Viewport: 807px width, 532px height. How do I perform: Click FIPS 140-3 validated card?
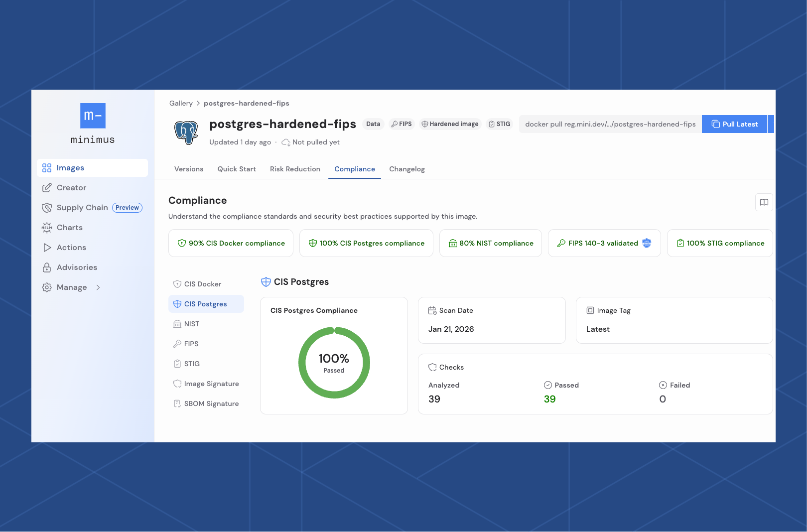pyautogui.click(x=604, y=243)
